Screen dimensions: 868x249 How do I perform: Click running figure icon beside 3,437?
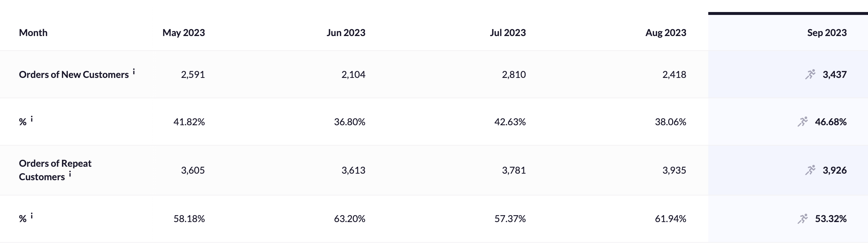(810, 74)
